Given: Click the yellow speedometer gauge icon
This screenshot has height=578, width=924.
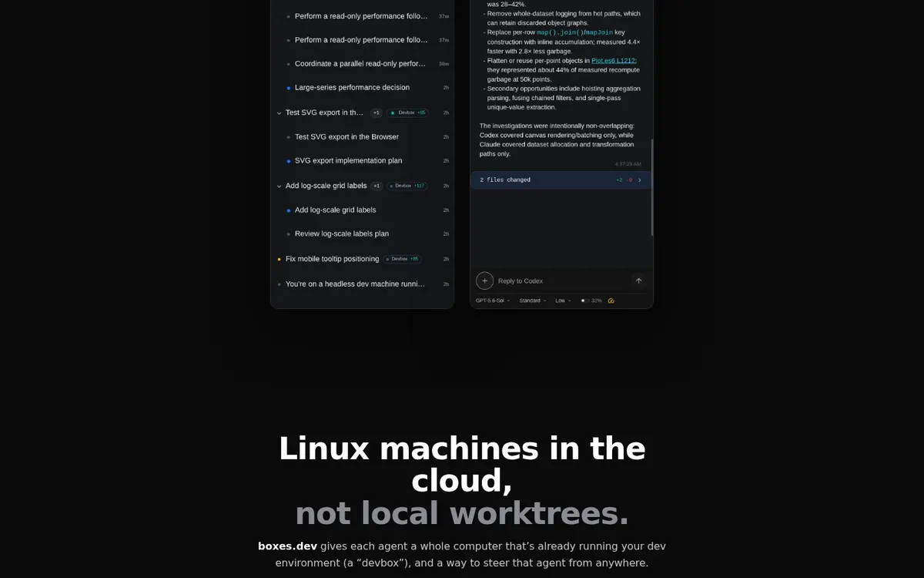Looking at the screenshot, I should 611,301.
